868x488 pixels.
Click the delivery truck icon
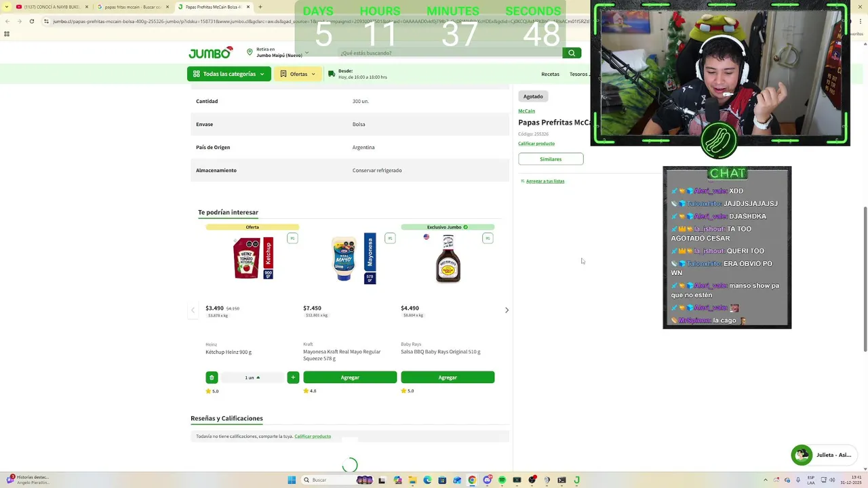click(332, 74)
